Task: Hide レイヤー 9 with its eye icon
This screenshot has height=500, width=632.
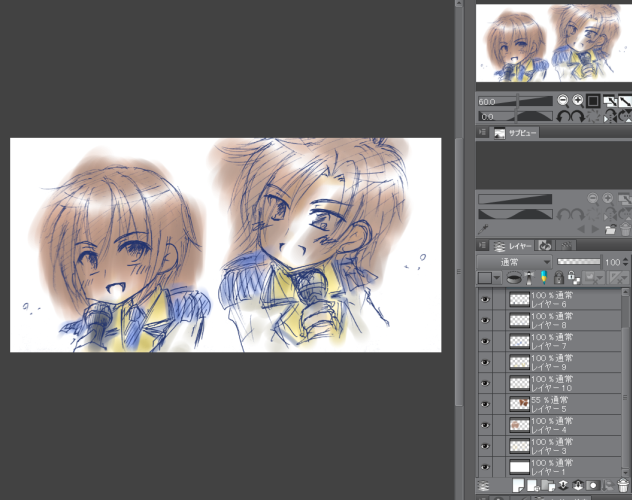Action: [485, 362]
